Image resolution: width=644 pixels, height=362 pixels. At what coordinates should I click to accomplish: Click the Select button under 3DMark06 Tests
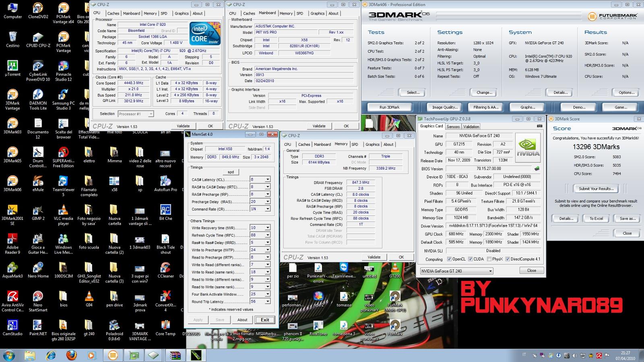coord(413,93)
